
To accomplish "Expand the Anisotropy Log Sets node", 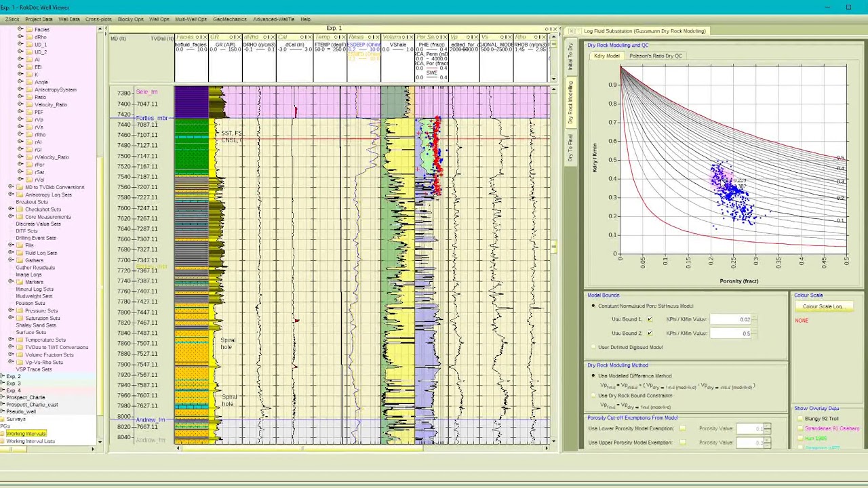I will coord(11,195).
